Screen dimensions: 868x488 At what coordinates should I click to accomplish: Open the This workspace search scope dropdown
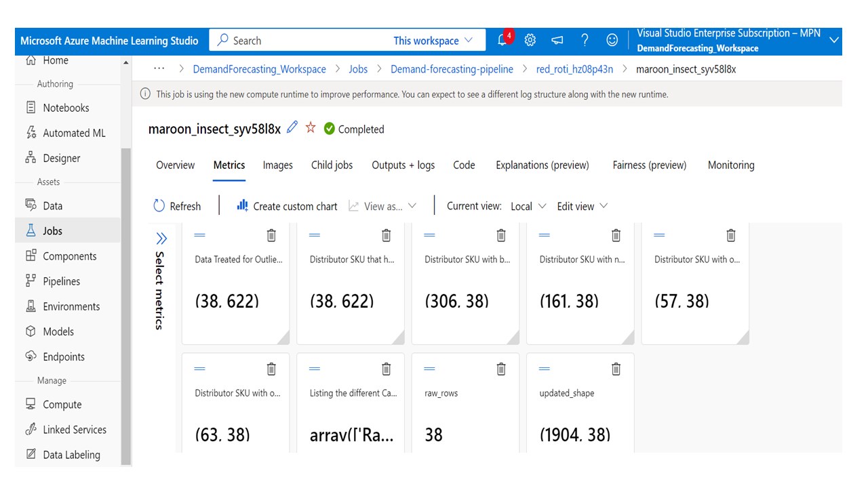pyautogui.click(x=433, y=41)
